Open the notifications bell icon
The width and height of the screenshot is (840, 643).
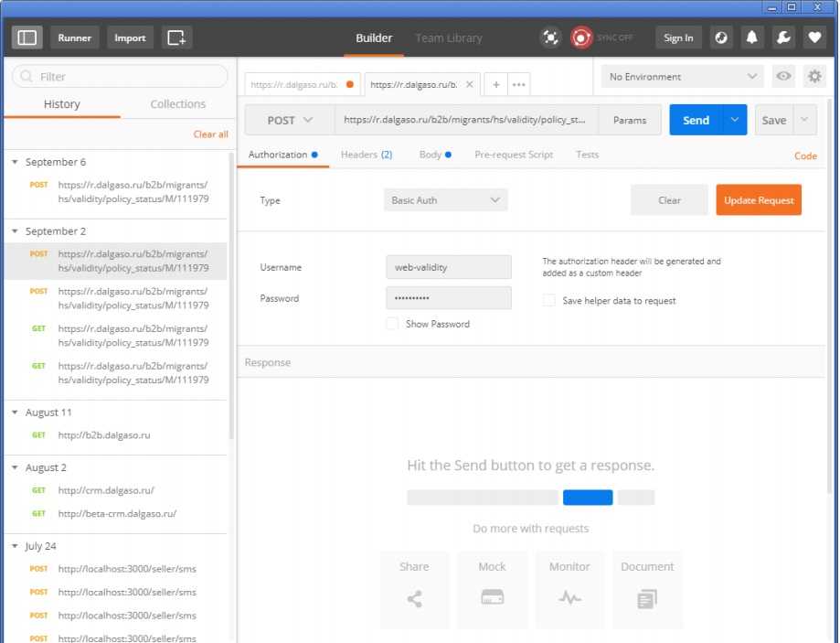click(x=752, y=38)
